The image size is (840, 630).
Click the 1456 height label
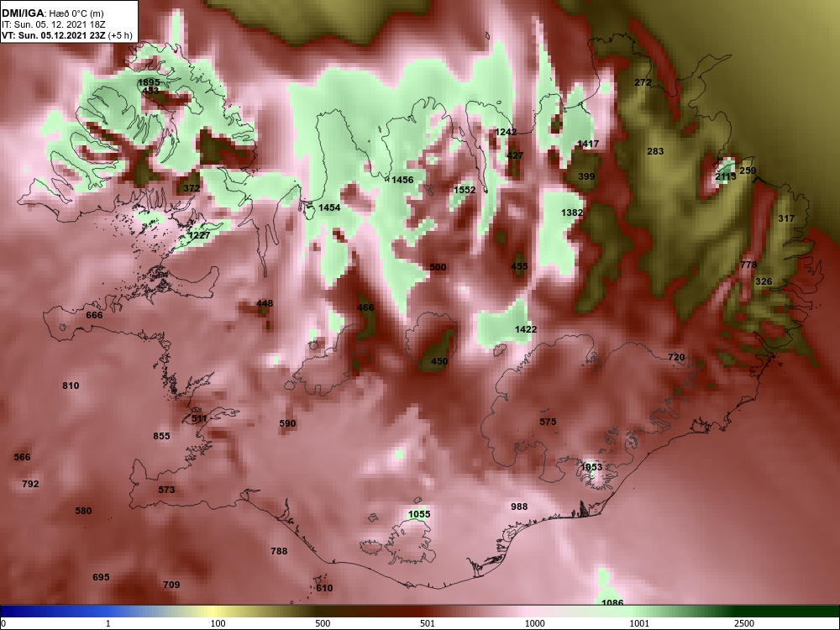coord(402,180)
